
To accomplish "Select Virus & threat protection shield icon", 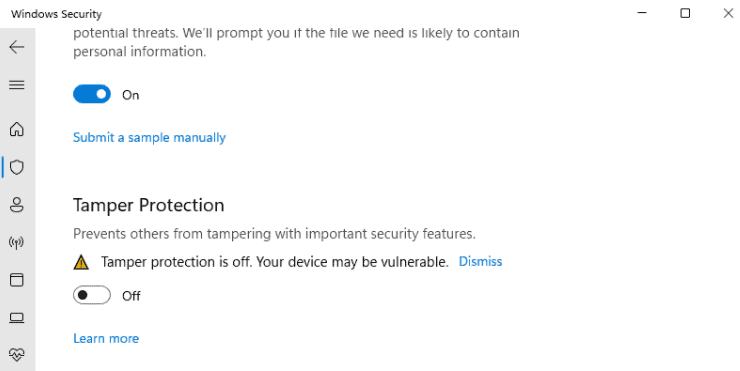I will [x=17, y=167].
